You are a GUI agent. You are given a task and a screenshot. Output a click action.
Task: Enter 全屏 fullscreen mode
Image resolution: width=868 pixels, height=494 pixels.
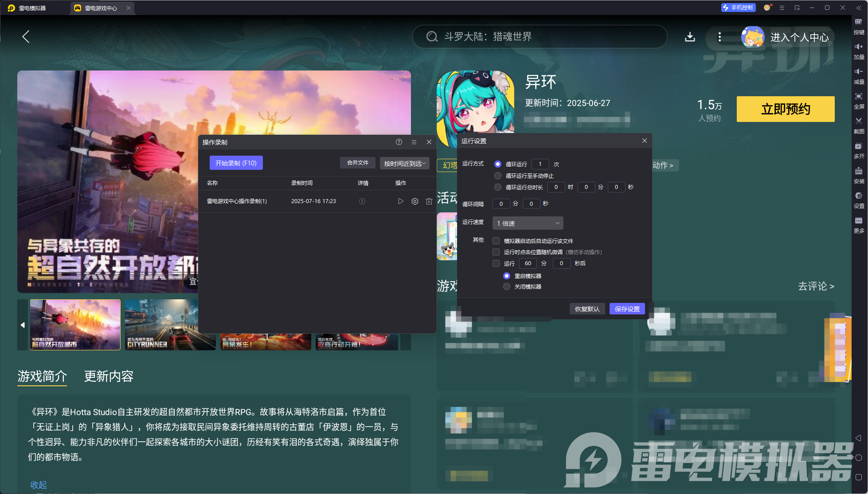(859, 101)
